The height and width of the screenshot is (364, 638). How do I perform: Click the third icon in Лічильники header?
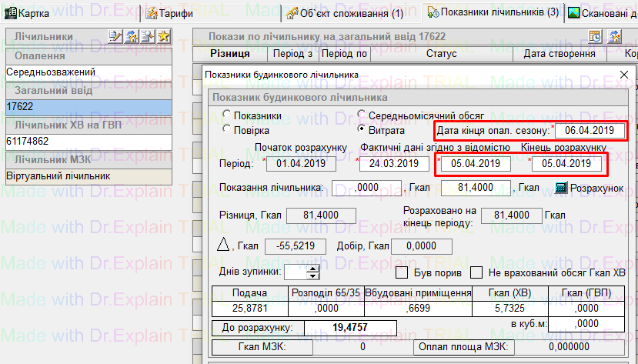pyautogui.click(x=147, y=37)
